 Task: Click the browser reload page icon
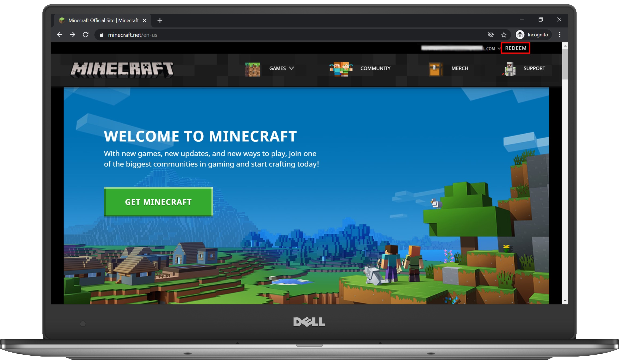click(x=85, y=35)
